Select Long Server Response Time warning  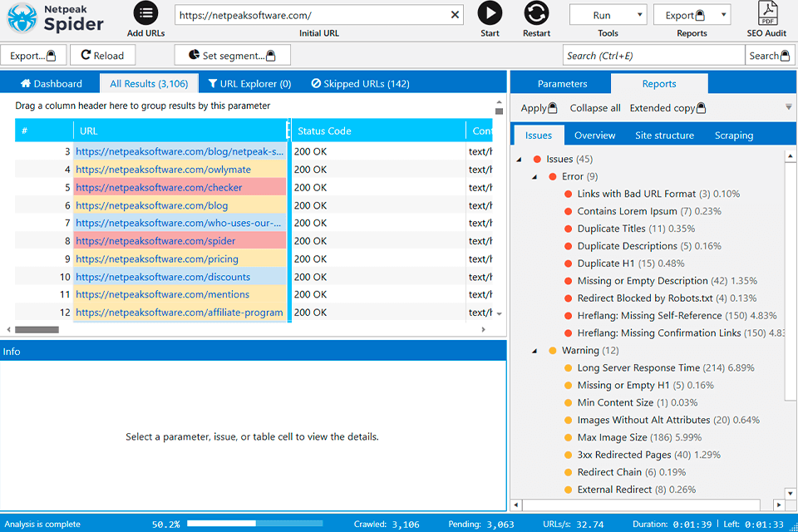666,367
